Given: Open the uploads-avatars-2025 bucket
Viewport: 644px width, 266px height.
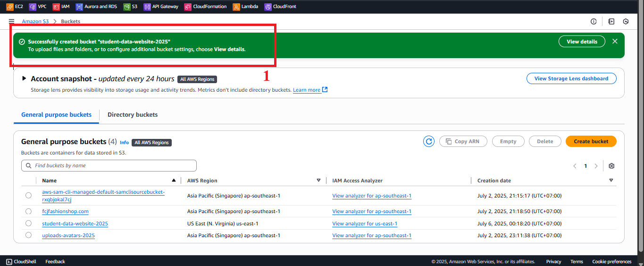Looking at the screenshot, I should click(x=68, y=235).
